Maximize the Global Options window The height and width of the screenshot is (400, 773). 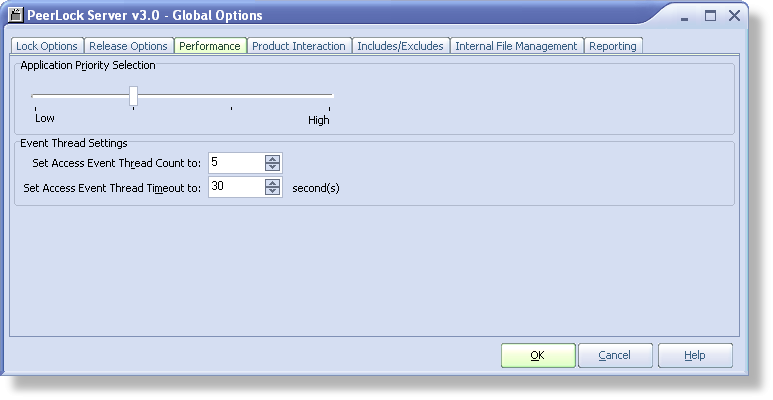710,16
